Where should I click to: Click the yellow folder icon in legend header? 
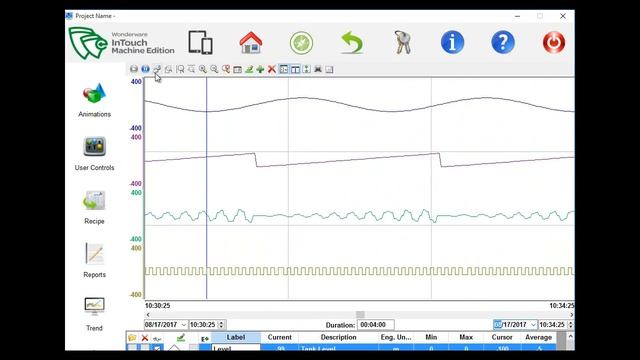132,338
